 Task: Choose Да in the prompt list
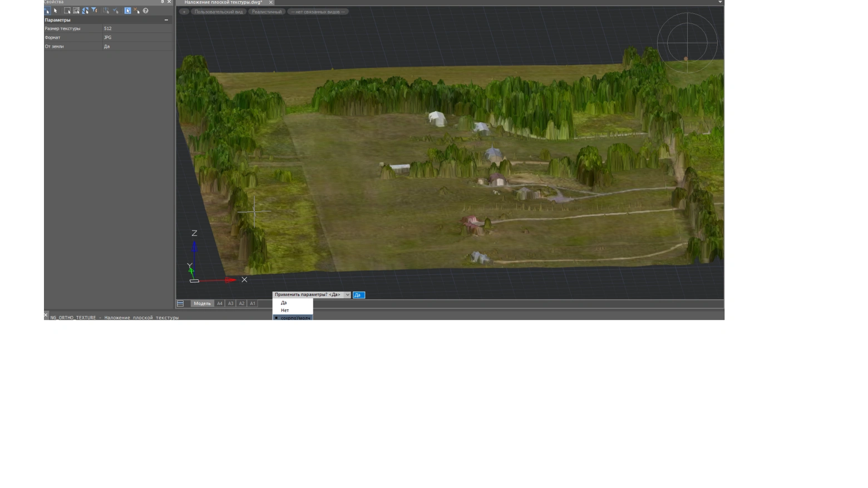(x=284, y=303)
